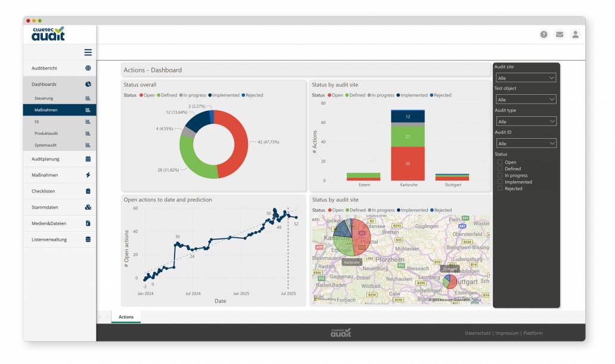Open the mail envelope icon in header
Viewport: 615px width, 364px height.
pos(560,35)
